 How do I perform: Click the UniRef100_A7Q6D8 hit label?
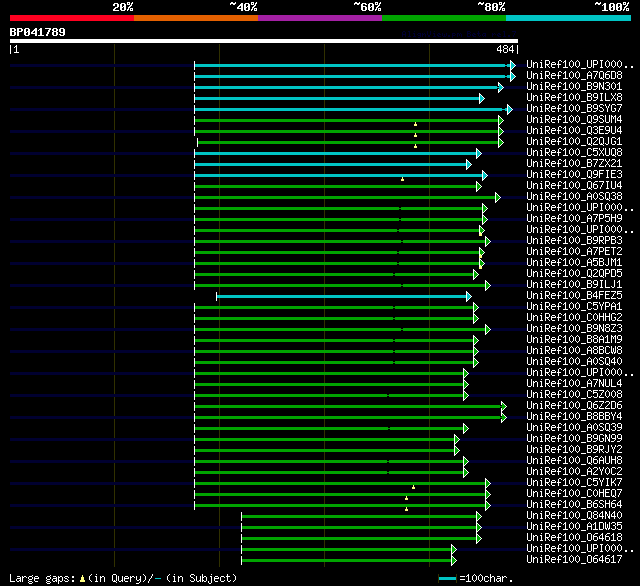(574, 75)
